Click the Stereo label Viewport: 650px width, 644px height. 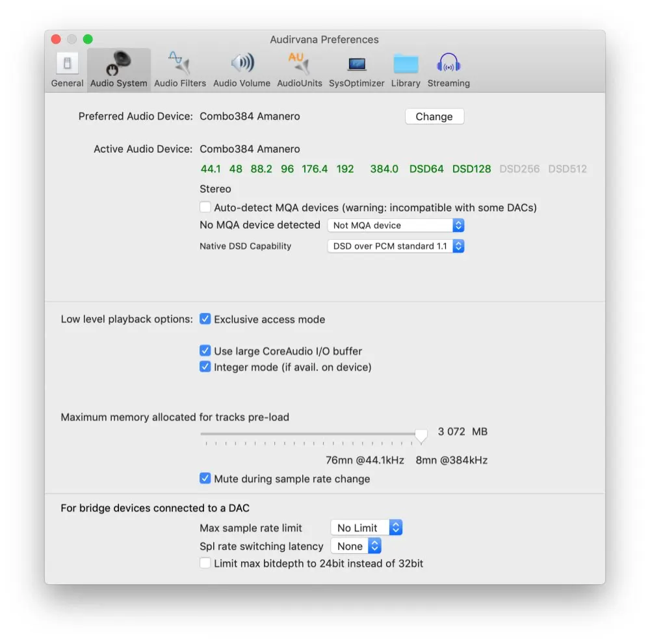point(215,189)
